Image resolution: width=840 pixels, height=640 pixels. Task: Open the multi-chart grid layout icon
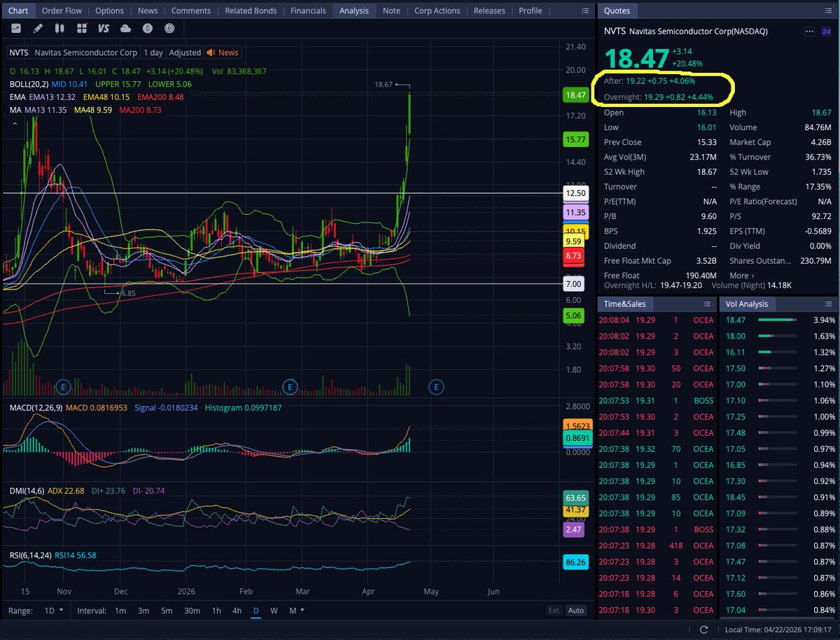(x=82, y=29)
